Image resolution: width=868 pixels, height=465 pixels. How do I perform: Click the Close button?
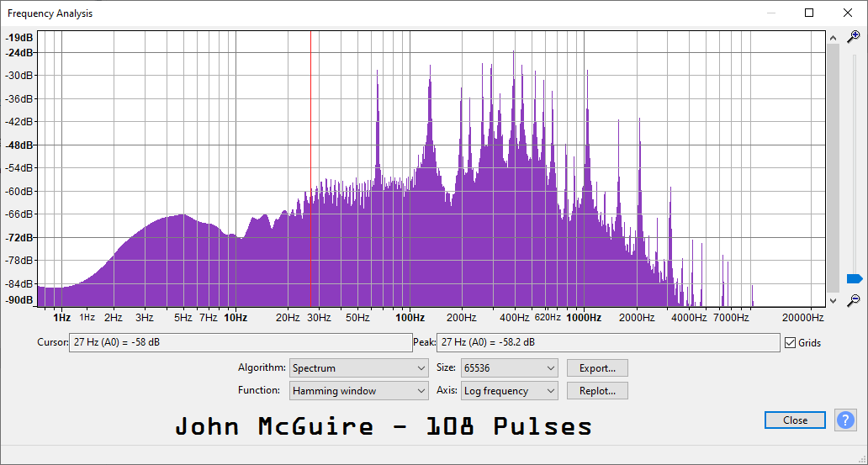tap(795, 420)
